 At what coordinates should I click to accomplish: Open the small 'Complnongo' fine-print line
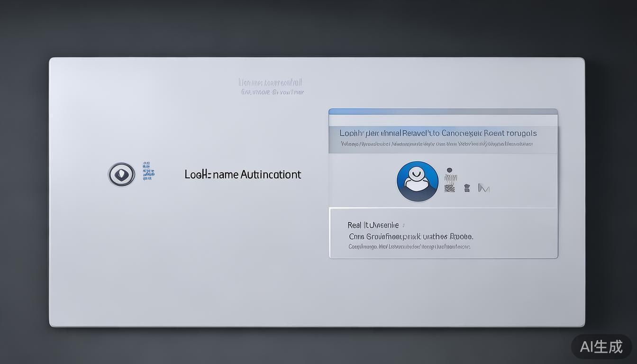click(409, 246)
